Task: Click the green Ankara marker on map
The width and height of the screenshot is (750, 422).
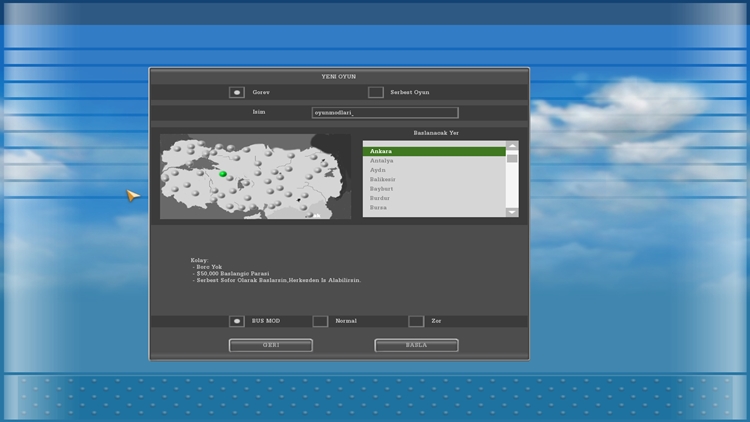Action: [223, 174]
